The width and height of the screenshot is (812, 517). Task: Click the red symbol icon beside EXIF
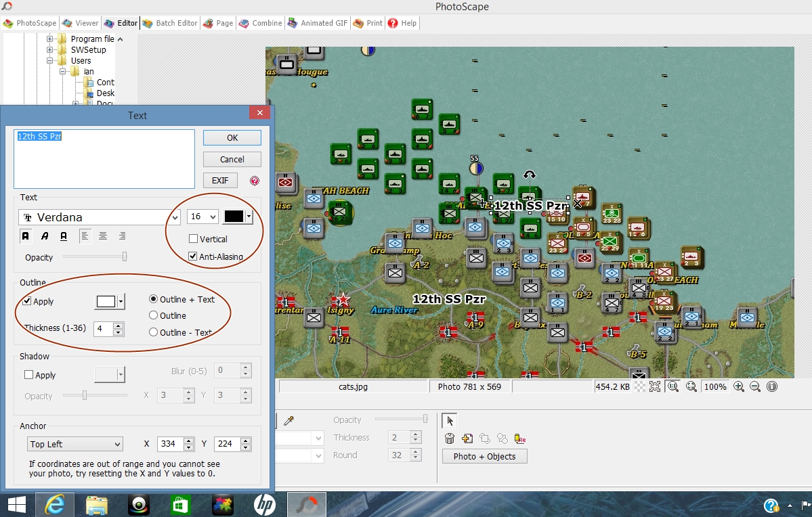click(x=254, y=181)
